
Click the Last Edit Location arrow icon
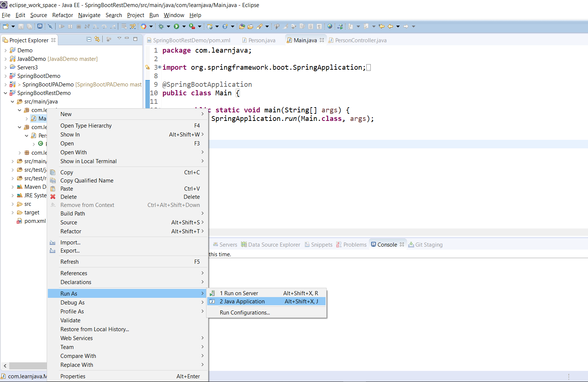[x=381, y=26]
